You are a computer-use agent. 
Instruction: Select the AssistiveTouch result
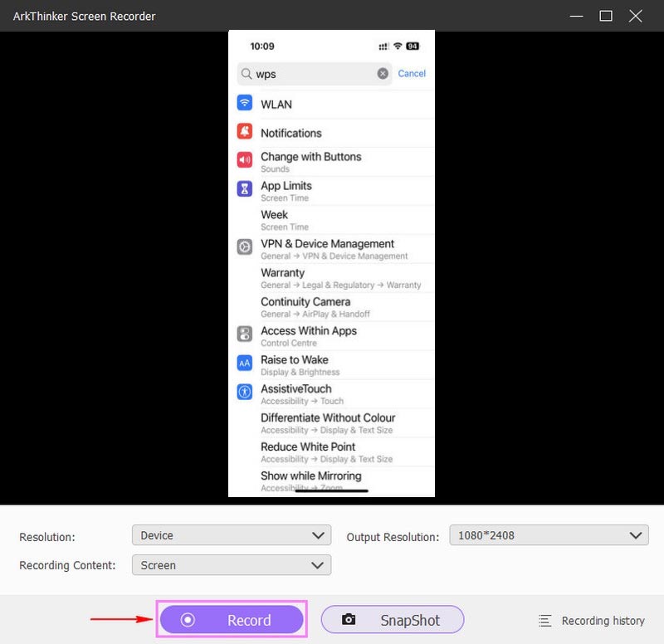click(x=331, y=394)
